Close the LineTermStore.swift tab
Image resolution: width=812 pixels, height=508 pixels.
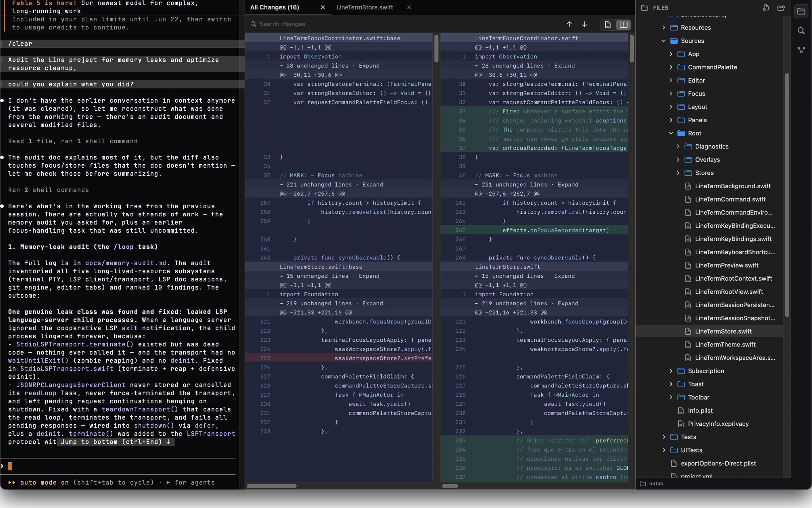(409, 7)
